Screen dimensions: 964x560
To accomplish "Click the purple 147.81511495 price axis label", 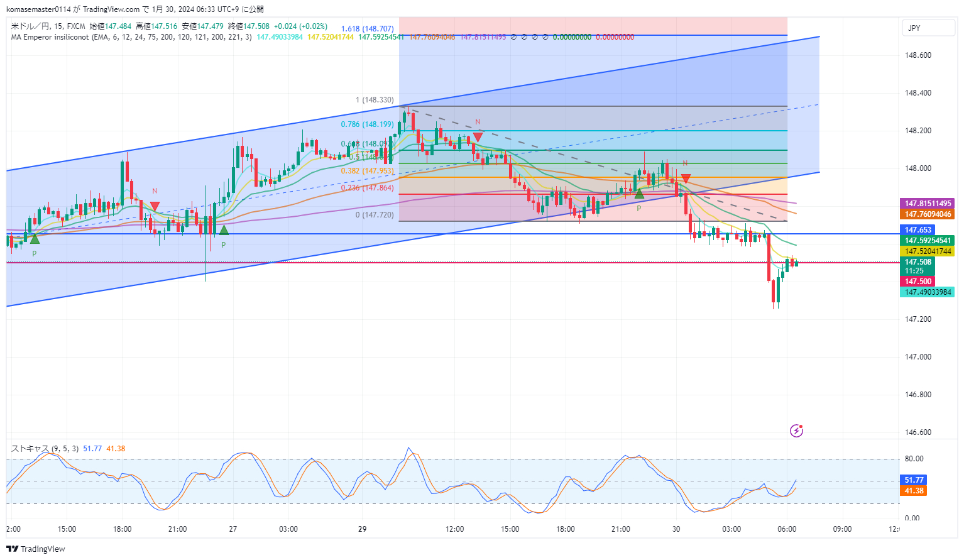I will click(928, 204).
